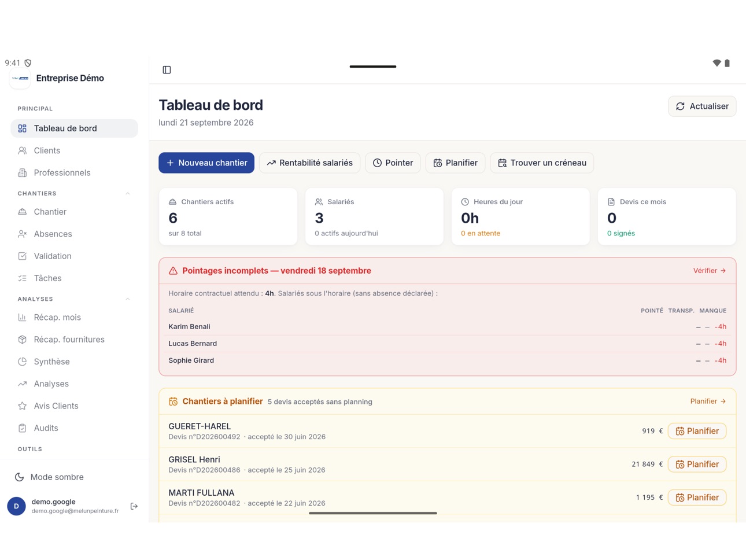
Task: Toggle the sidebar panel icon
Action: (x=167, y=70)
